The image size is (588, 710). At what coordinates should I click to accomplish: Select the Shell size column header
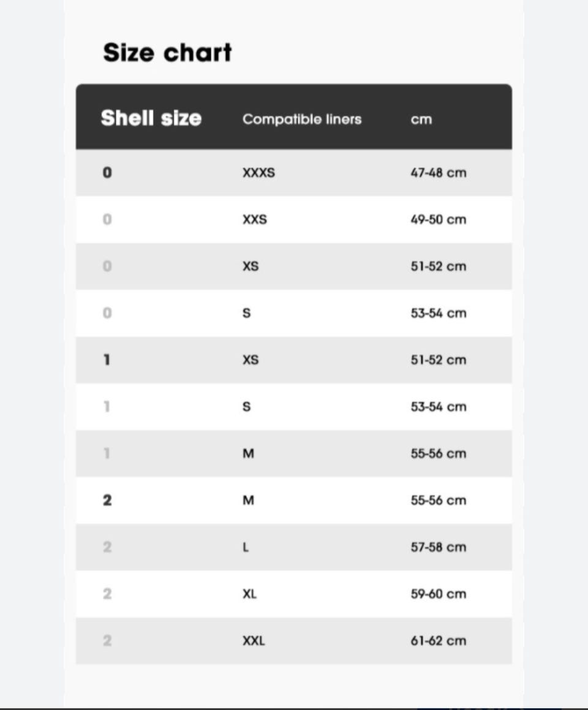(151, 118)
